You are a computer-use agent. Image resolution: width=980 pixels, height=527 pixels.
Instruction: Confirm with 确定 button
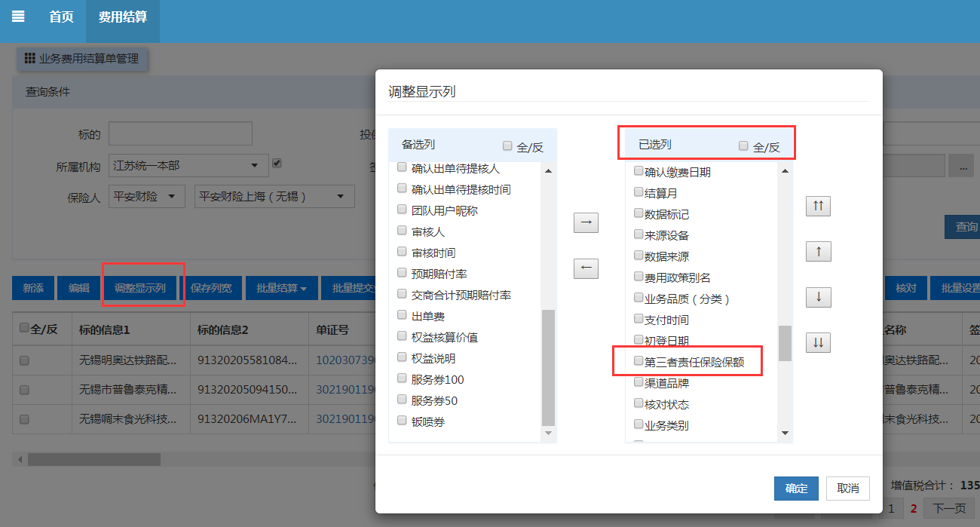pyautogui.click(x=796, y=488)
